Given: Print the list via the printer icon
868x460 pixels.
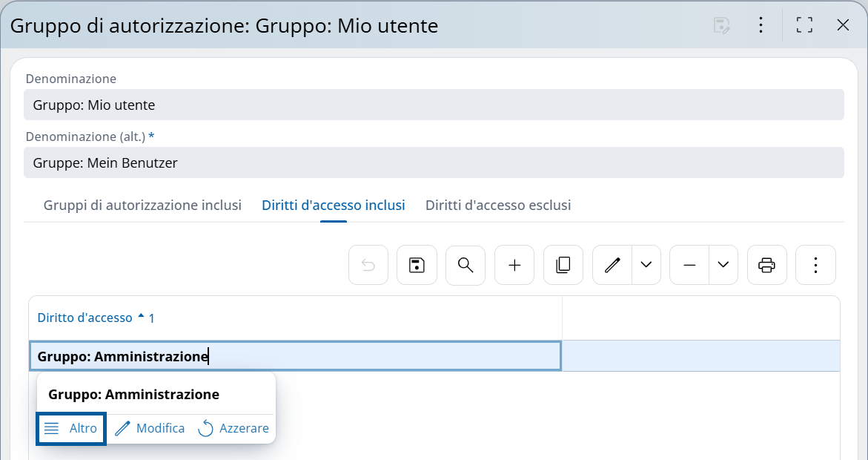Looking at the screenshot, I should click(766, 265).
